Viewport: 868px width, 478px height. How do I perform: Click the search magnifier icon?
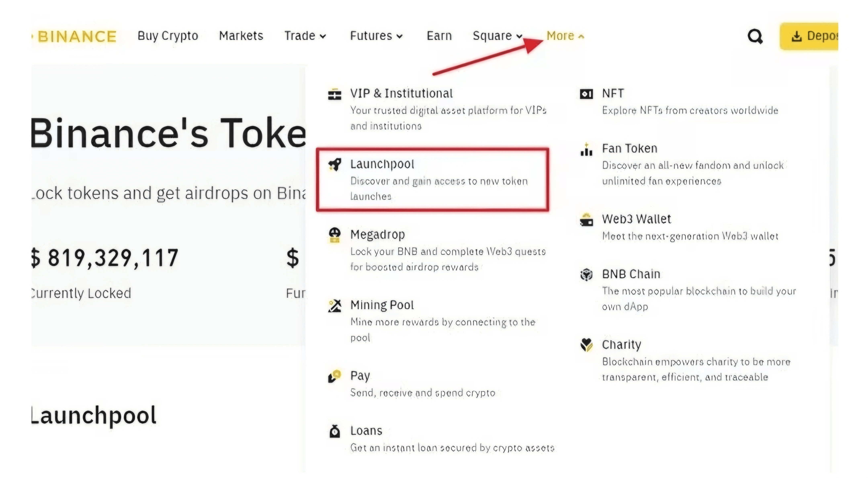tap(755, 36)
